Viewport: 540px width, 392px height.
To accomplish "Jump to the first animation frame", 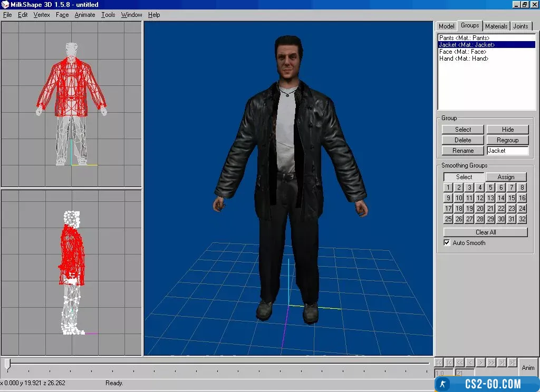I will coord(438,362).
